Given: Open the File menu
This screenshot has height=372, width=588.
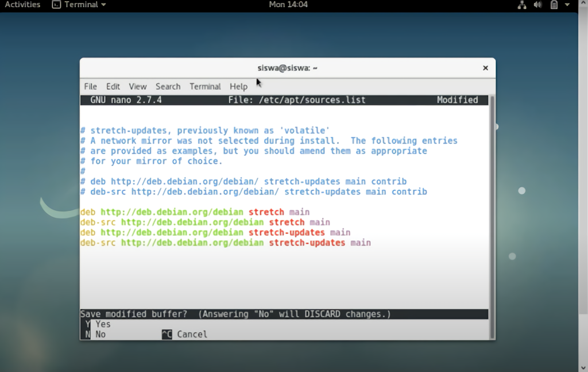Looking at the screenshot, I should tap(90, 86).
